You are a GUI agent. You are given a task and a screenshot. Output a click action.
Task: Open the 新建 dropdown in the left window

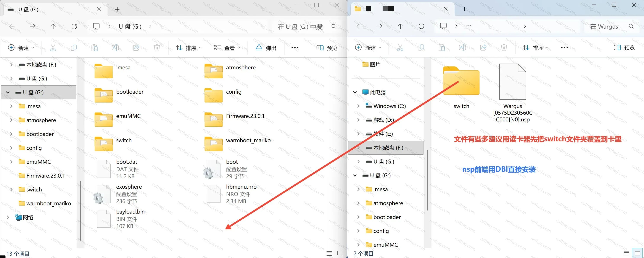(21, 48)
